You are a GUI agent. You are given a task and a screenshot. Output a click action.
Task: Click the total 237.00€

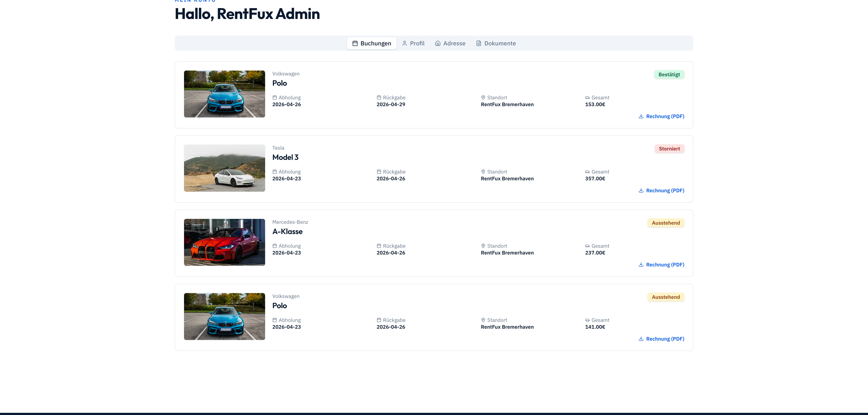pos(595,253)
